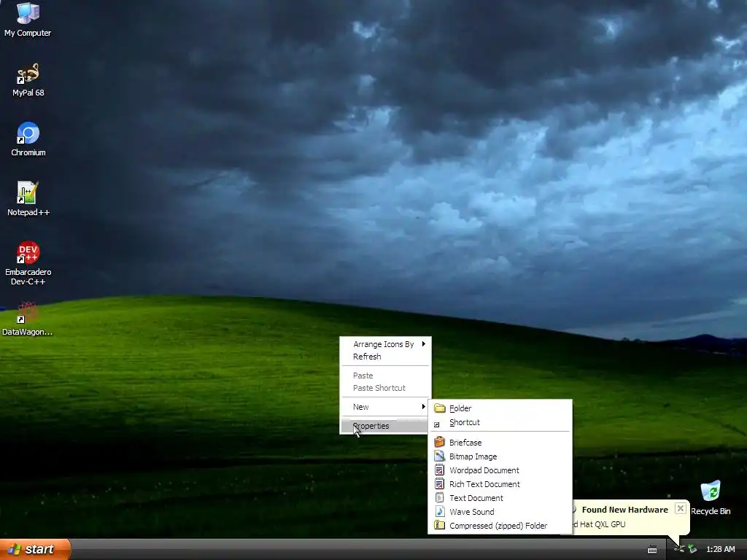This screenshot has width=747, height=560.
Task: Close the Found New Hardware balloon
Action: 681,508
